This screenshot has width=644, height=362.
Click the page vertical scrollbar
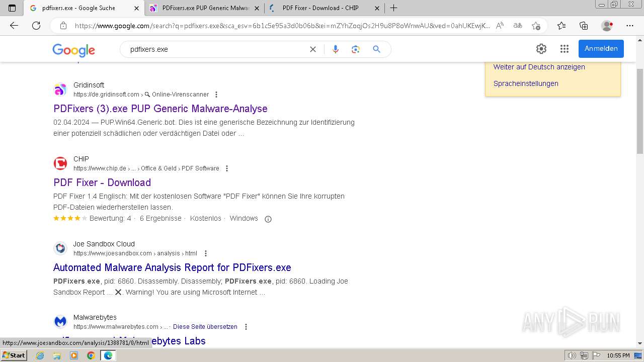tap(640, 111)
